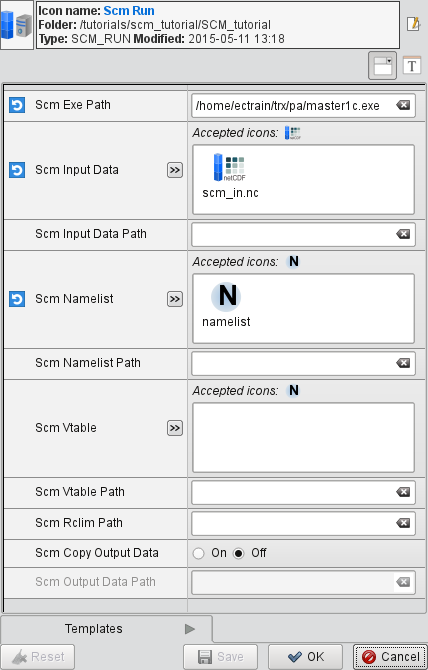Screen dimensions: 428x670
Task: Click the 'Scm Run' icon name text
Action: 129,11
